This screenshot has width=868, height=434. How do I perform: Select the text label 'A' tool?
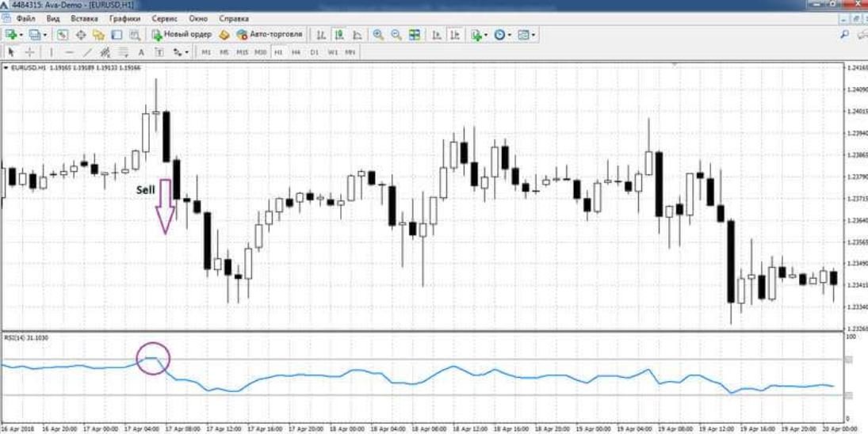(x=141, y=52)
